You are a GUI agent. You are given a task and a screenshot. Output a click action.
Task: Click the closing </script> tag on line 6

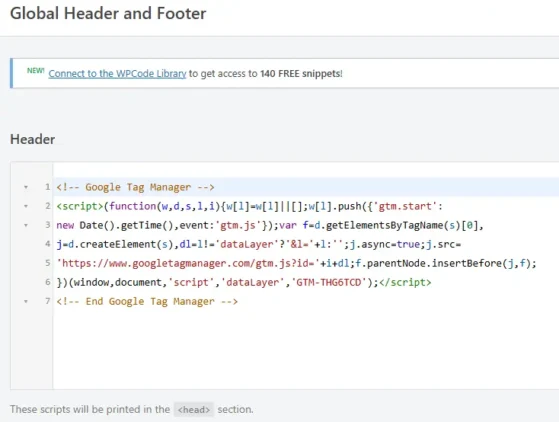(405, 282)
